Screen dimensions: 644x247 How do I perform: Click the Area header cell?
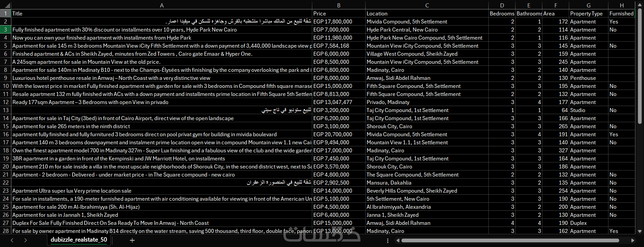pyautogui.click(x=555, y=13)
